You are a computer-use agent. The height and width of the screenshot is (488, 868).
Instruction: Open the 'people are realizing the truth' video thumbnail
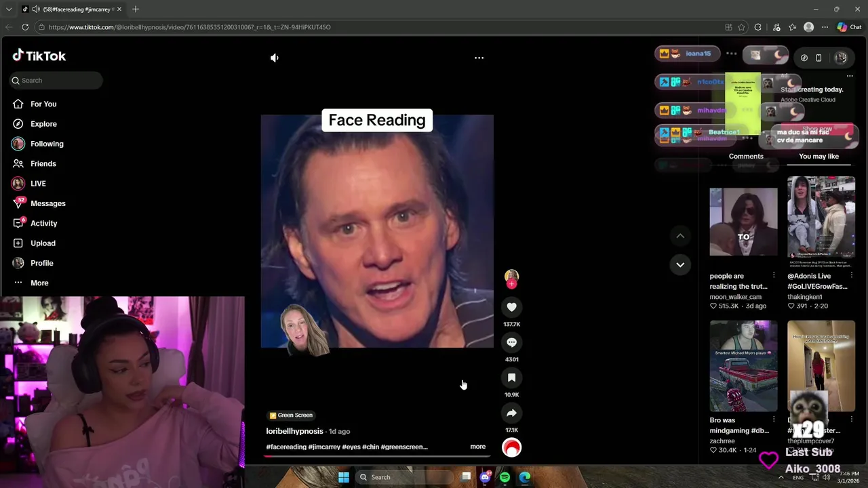(743, 222)
